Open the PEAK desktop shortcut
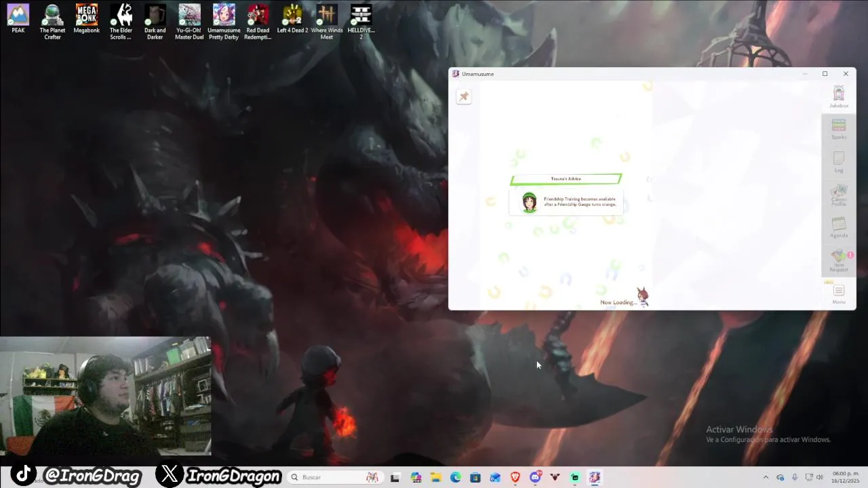 point(18,19)
